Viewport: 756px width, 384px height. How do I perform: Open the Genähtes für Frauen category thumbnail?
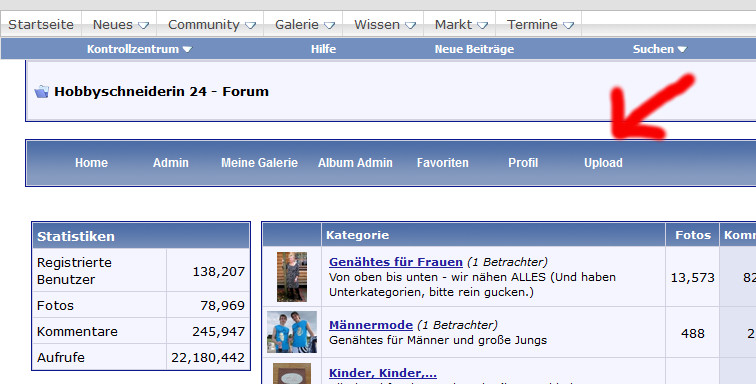(292, 277)
